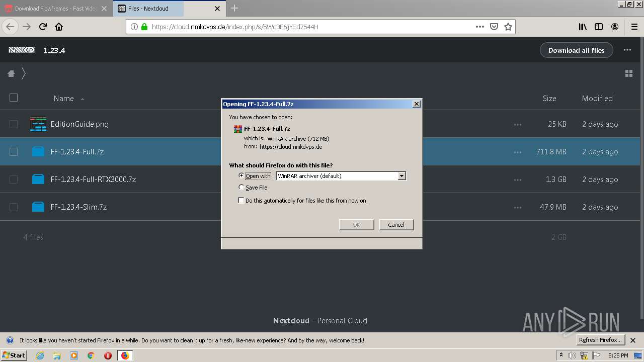
Task: Open actions menu for FF-1.23.4-Slim.7z
Action: click(518, 207)
